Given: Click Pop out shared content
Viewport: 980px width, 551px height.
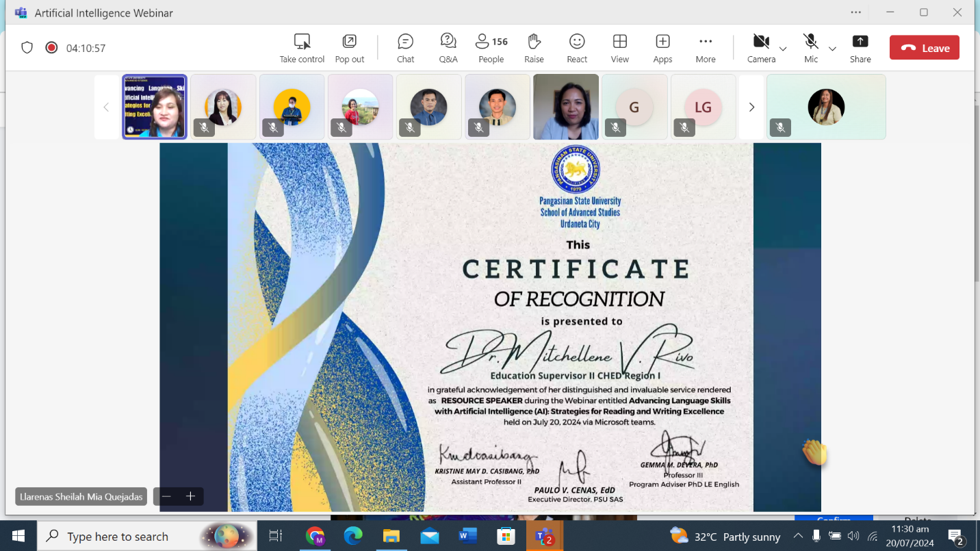Looking at the screenshot, I should (349, 48).
